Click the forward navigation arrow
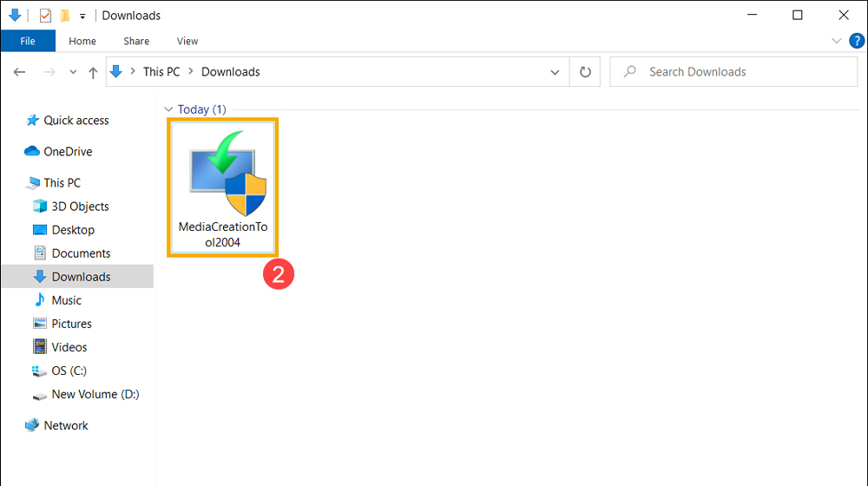Screen dimensions: 868x486 49,72
